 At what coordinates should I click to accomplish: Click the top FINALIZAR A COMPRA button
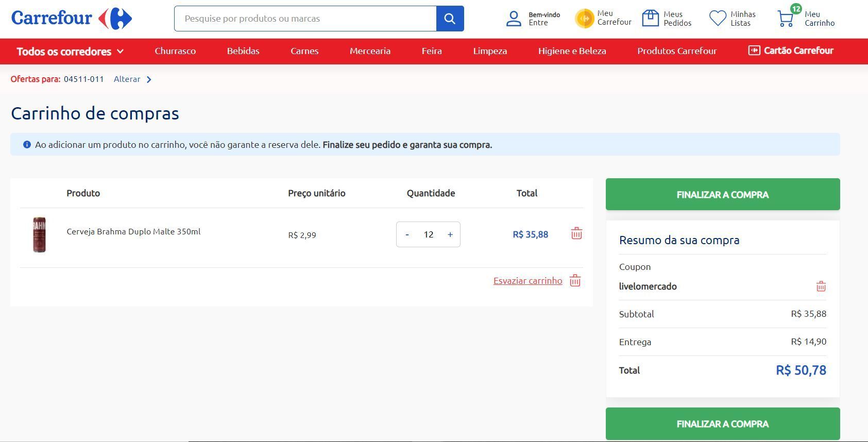[x=723, y=194]
